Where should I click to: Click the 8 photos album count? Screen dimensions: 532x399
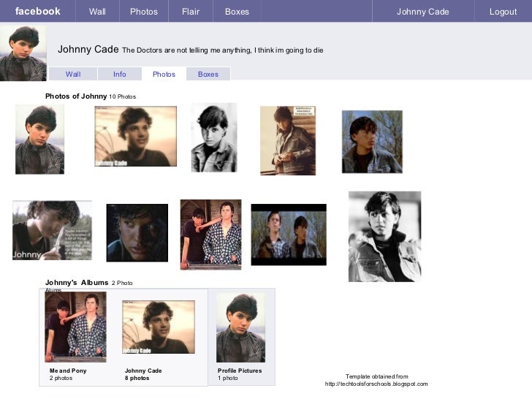coord(137,378)
